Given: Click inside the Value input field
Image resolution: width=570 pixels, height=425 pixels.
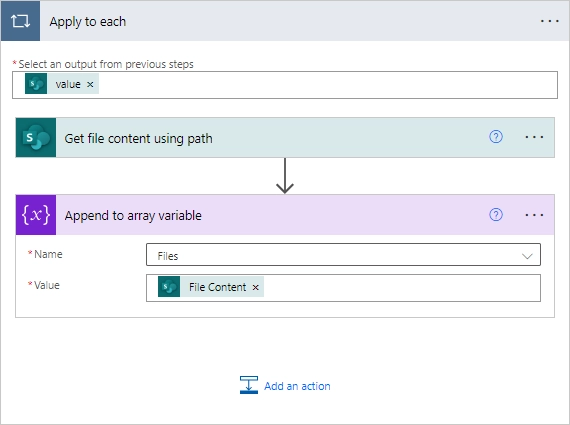Looking at the screenshot, I should (343, 288).
